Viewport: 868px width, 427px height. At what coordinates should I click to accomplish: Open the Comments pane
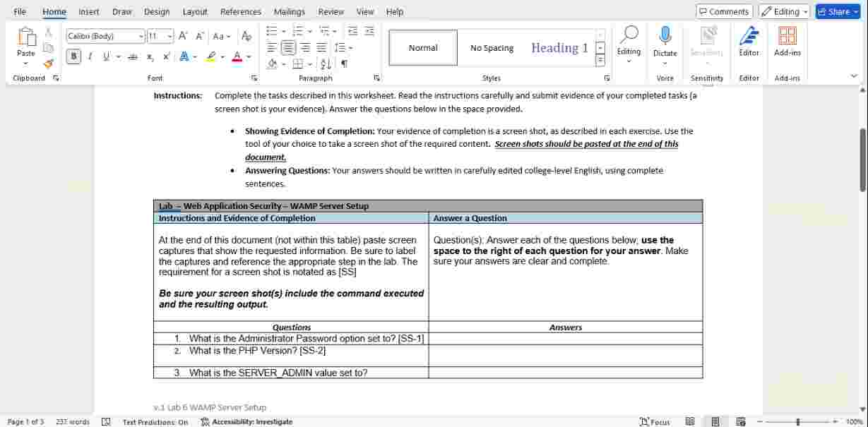[723, 11]
